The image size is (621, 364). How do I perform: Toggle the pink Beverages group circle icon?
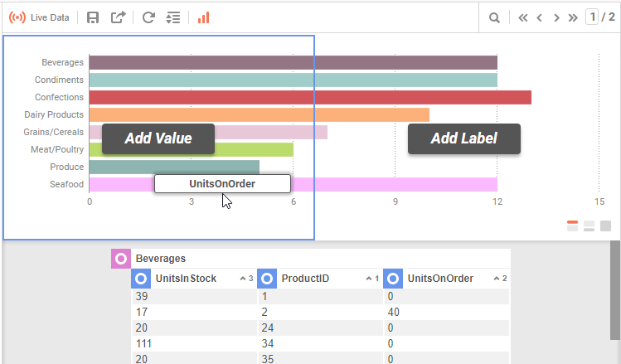point(121,259)
